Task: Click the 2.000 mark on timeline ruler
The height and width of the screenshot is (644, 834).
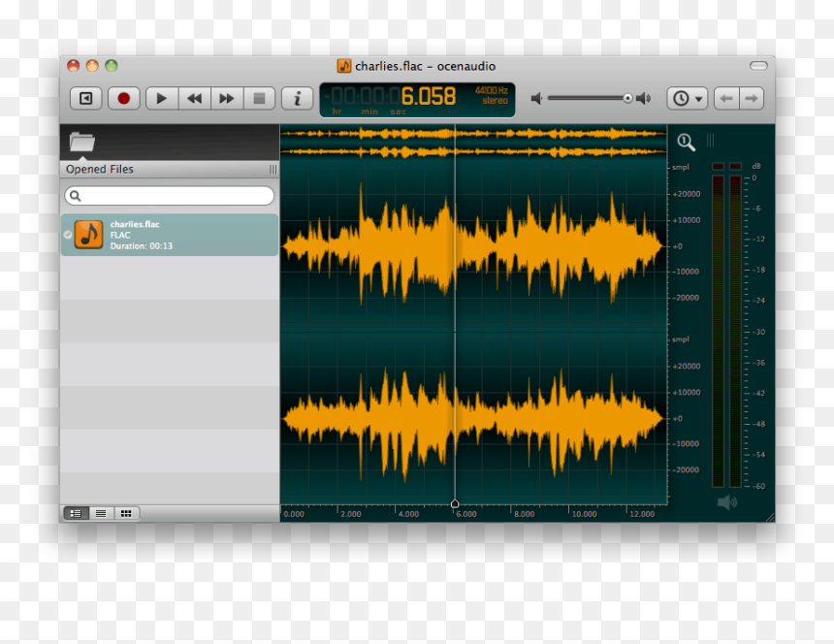Action: point(350,514)
